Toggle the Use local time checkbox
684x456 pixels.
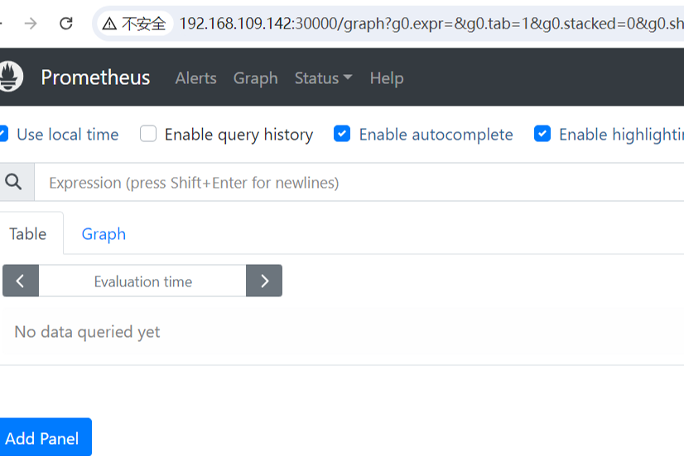click(x=4, y=134)
